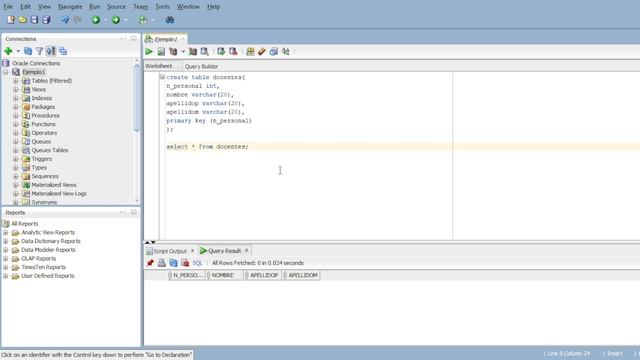Save the current worksheet
The height and width of the screenshot is (360, 640).
click(x=34, y=20)
